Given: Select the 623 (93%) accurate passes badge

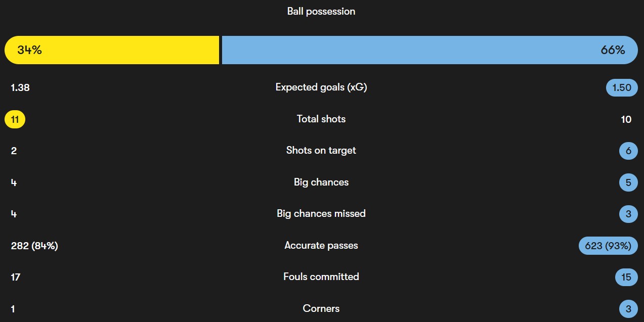Looking at the screenshot, I should tap(608, 246).
